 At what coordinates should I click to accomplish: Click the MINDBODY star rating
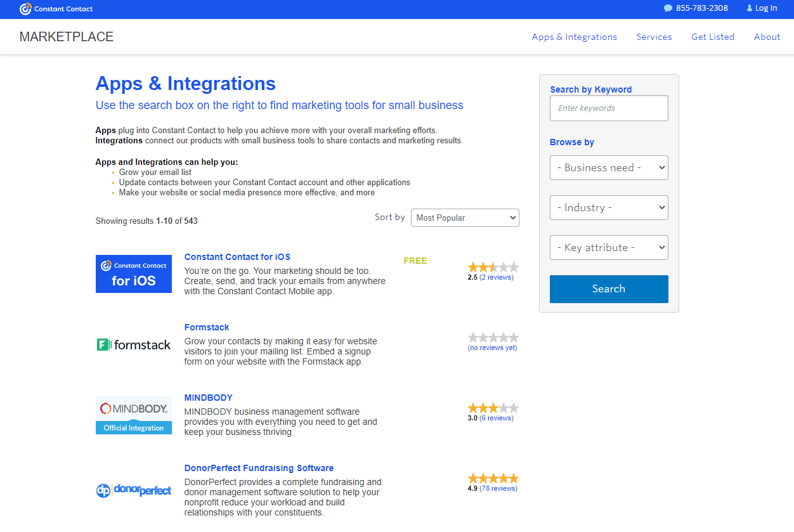point(493,408)
